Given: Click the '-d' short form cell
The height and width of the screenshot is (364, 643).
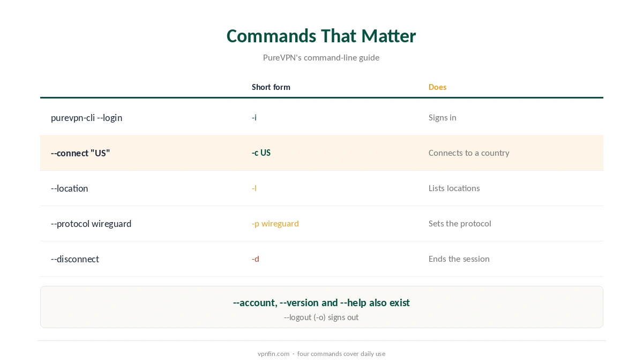Looking at the screenshot, I should tap(255, 259).
